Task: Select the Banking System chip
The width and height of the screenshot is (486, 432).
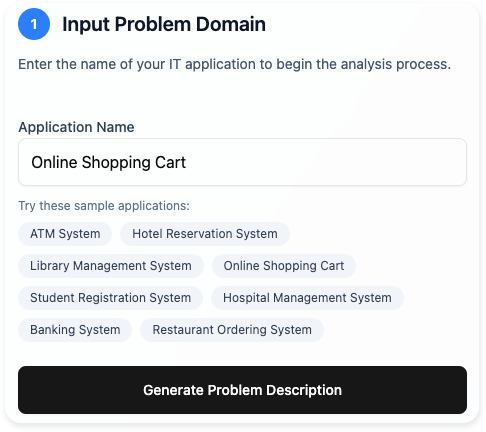Action: (75, 330)
